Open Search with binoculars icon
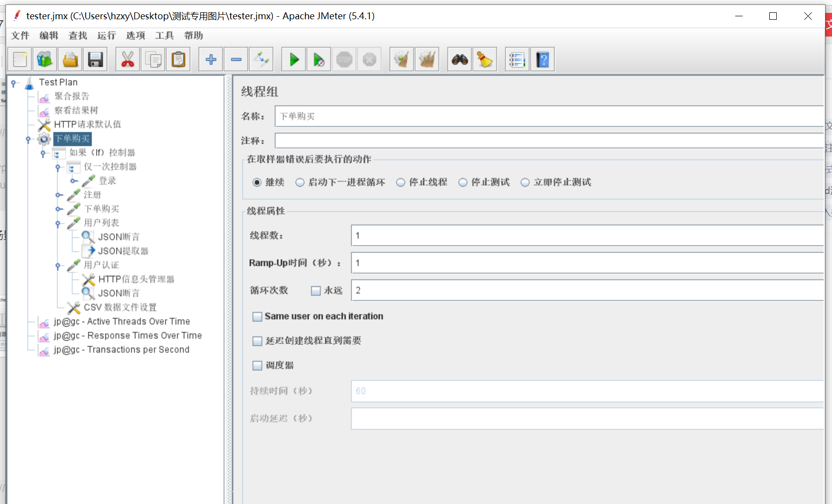Screen dimensions: 832x504 point(460,60)
